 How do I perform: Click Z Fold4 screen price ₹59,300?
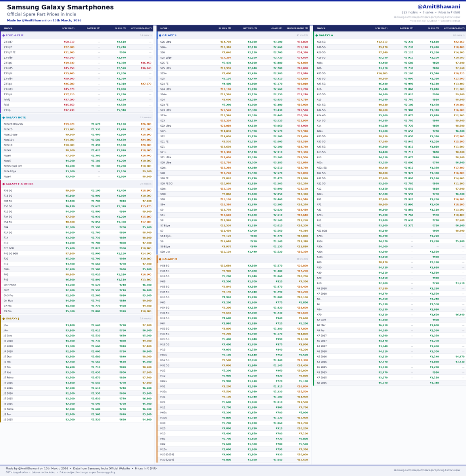click(x=69, y=79)
